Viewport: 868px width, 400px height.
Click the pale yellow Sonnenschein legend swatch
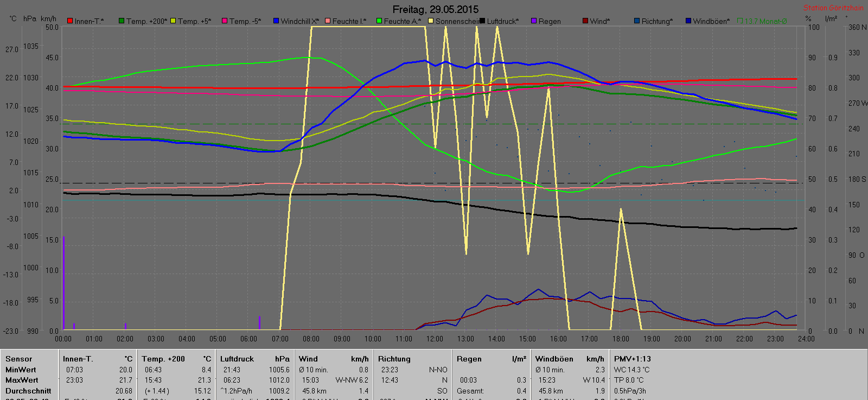(431, 21)
